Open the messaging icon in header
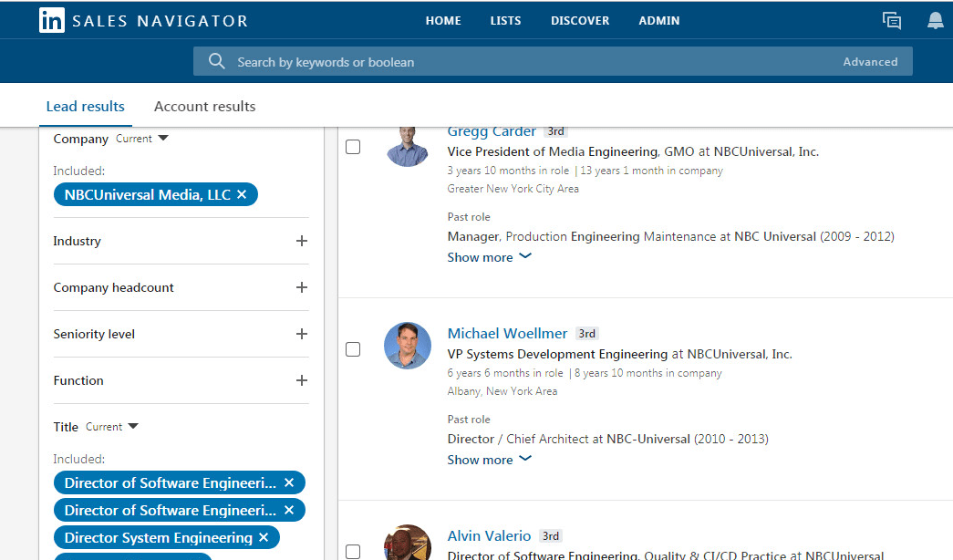The height and width of the screenshot is (560, 953). pos(891,21)
